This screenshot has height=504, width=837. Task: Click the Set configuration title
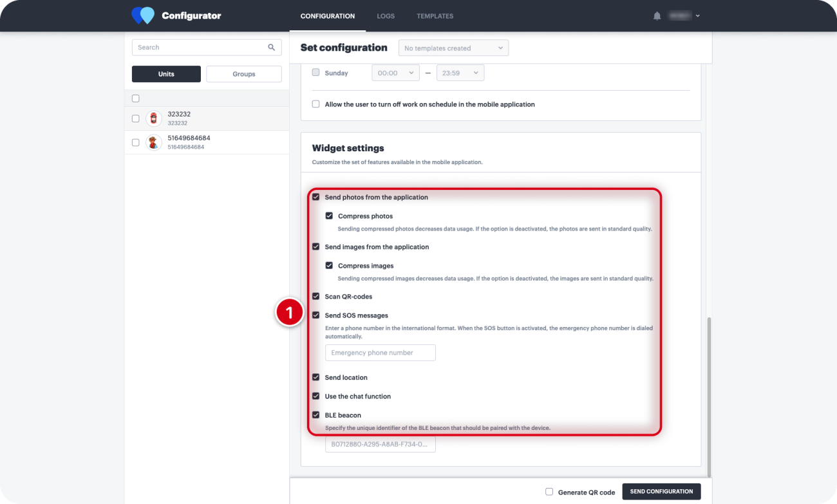344,48
